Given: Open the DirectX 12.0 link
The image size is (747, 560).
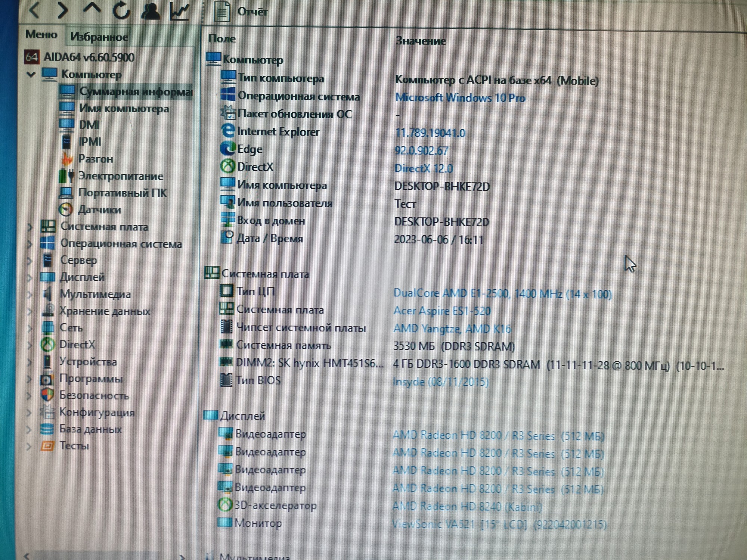Looking at the screenshot, I should point(424,168).
